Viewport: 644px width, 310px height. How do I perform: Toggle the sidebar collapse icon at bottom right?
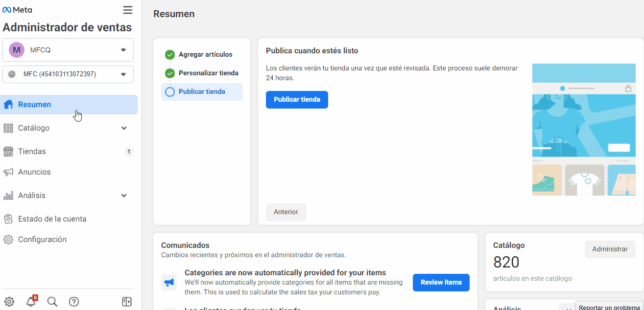tap(126, 302)
